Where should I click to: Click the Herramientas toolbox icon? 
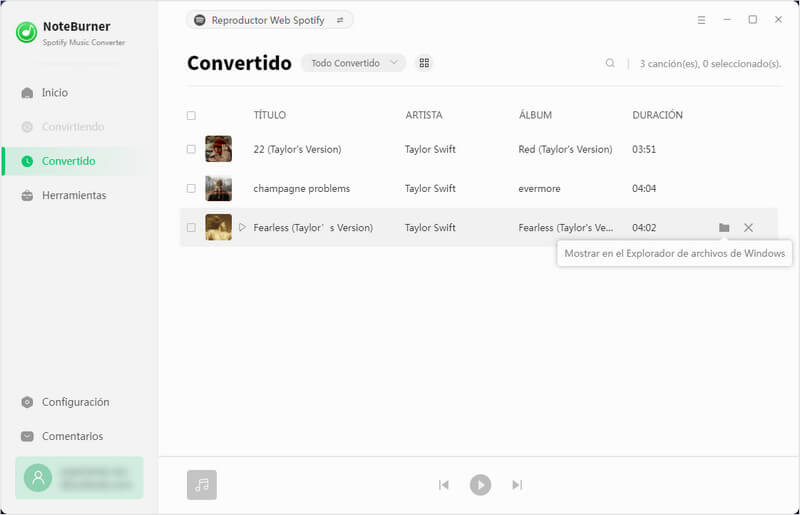[28, 195]
